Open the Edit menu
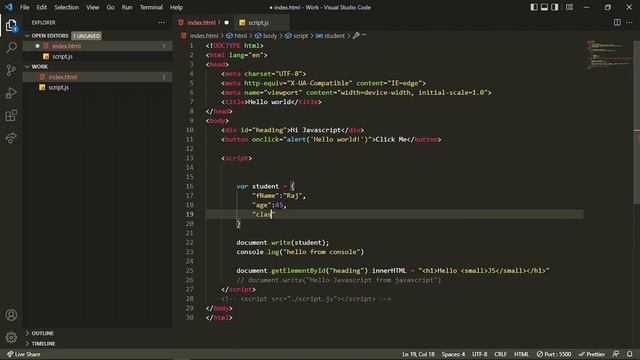Image resolution: width=640 pixels, height=360 pixels. click(x=42, y=7)
